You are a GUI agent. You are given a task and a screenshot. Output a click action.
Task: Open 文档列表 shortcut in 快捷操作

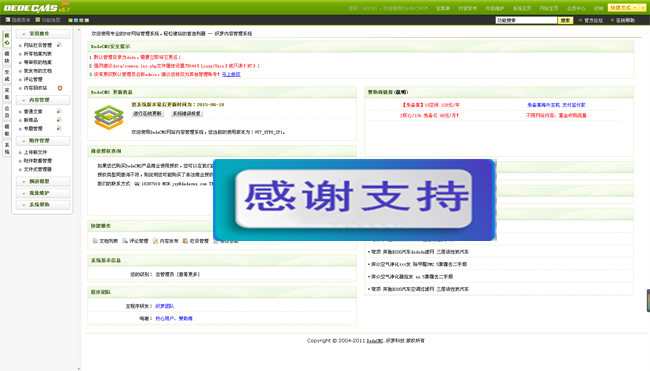pos(105,241)
